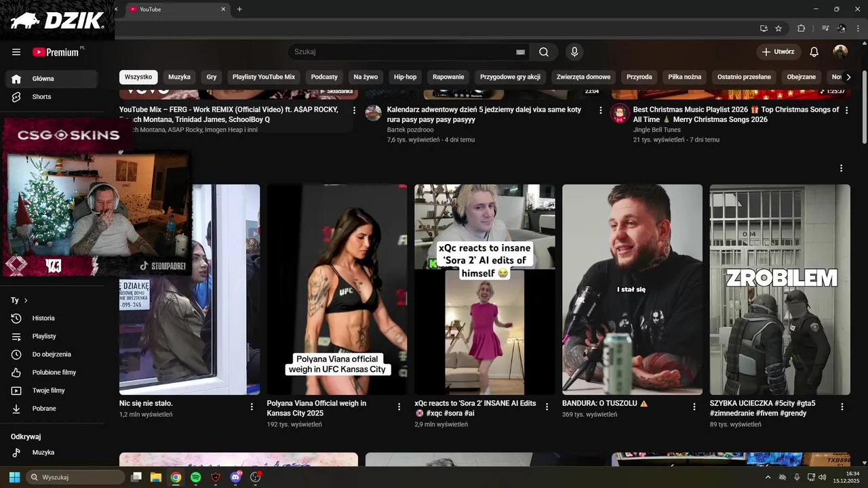The width and height of the screenshot is (868, 488).
Task: Open options for YouTube Mix FERG video
Action: [x=354, y=110]
